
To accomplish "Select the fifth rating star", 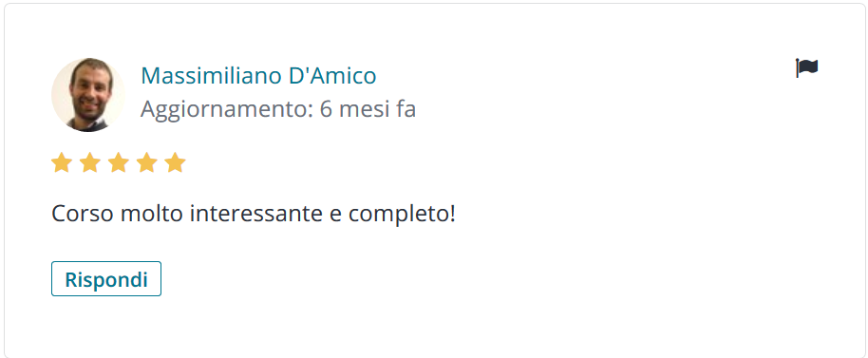I will coord(176,162).
